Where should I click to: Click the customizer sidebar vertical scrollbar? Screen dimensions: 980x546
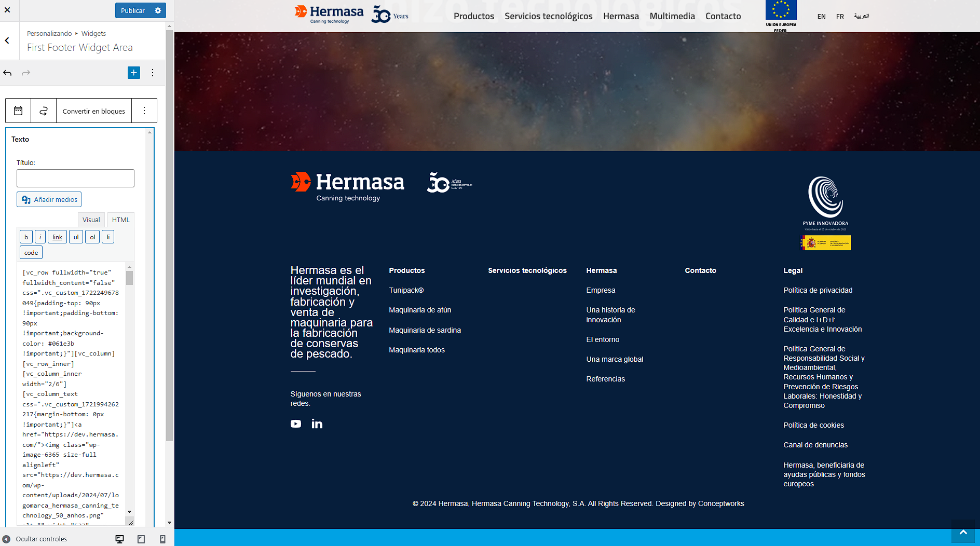click(x=169, y=235)
